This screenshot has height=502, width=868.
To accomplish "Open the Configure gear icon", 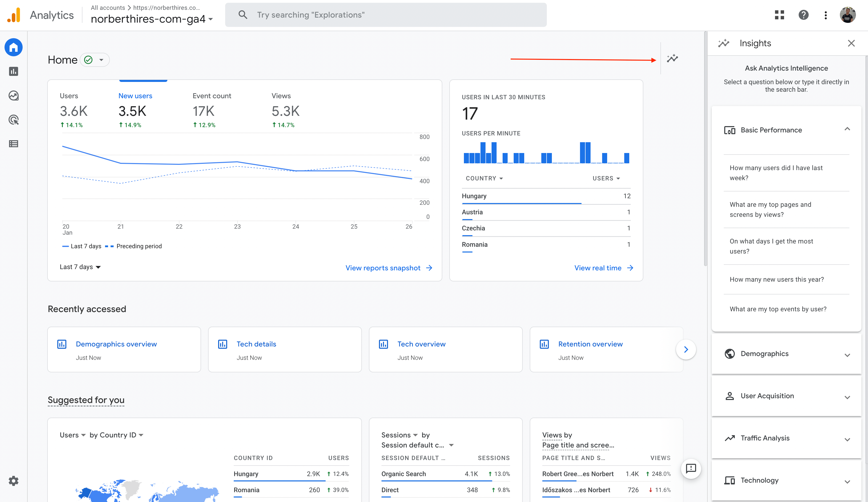I will (14, 481).
